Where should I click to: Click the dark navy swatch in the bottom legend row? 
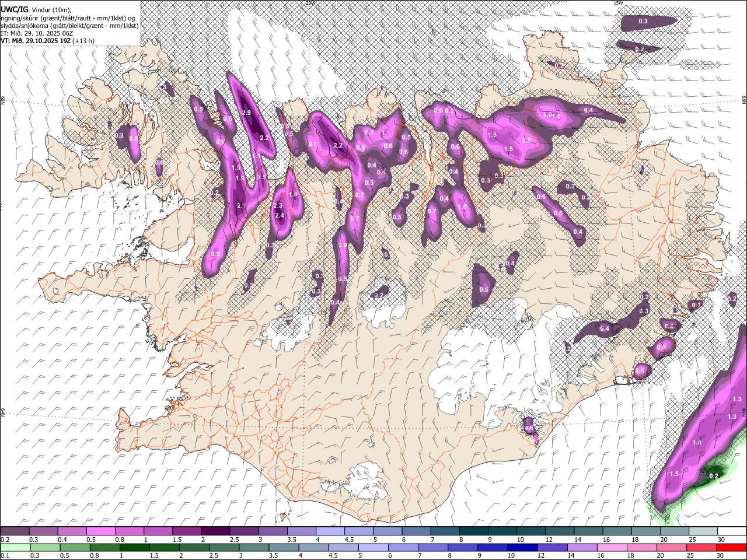521,547
